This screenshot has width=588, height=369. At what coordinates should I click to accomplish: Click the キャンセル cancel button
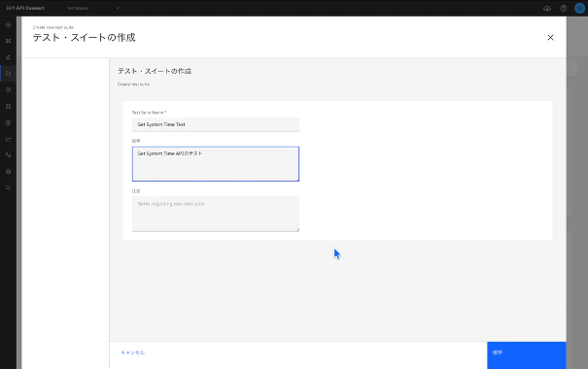(x=133, y=352)
